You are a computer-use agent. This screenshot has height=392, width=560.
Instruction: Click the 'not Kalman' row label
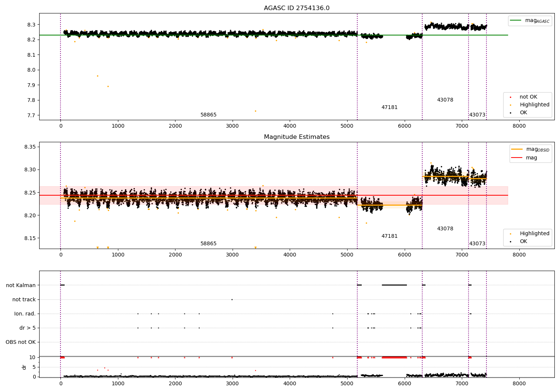click(x=21, y=285)
